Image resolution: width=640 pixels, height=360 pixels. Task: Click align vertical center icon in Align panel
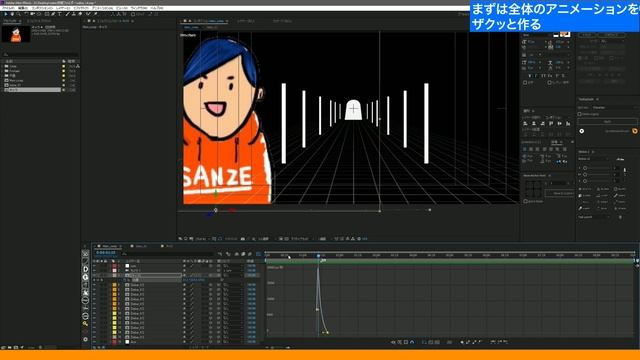pyautogui.click(x=560, y=123)
